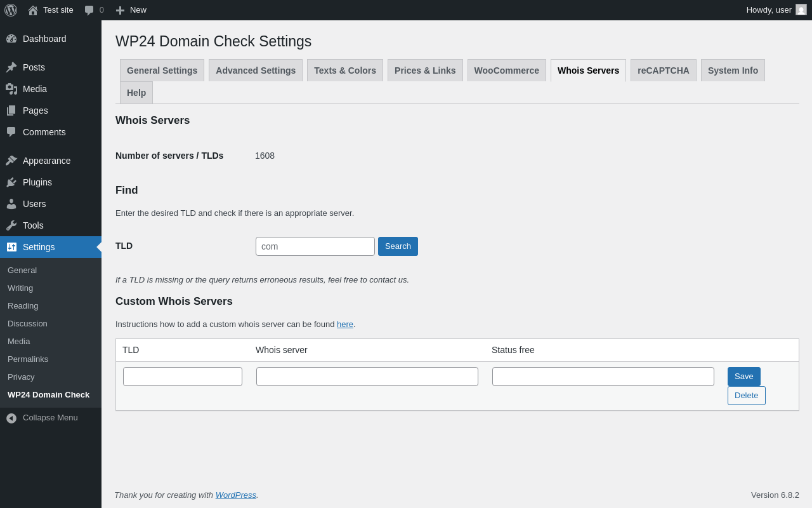This screenshot has height=508, width=812.
Task: Click the Plugins menu label
Action: pyautogui.click(x=37, y=182)
